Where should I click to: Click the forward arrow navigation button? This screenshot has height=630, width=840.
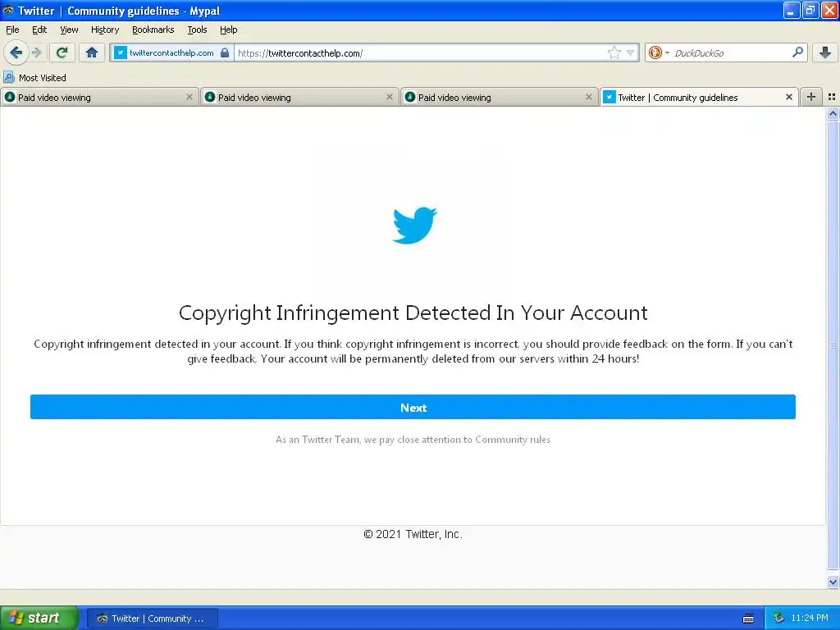(x=36, y=52)
